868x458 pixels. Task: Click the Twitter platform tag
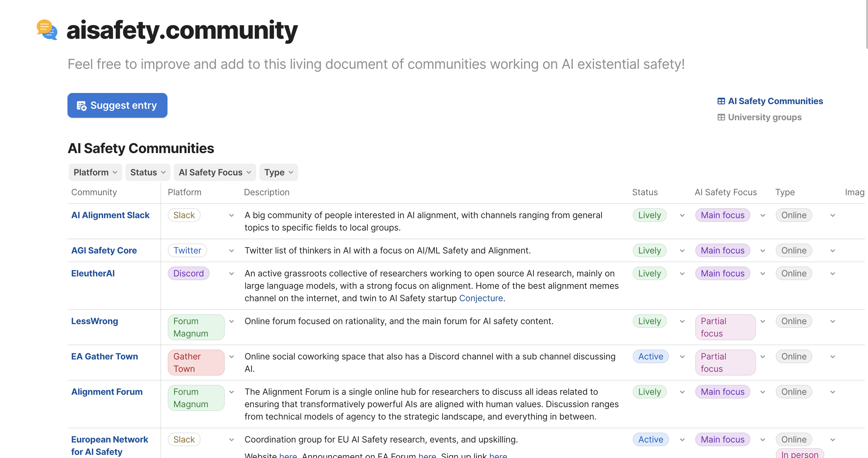coord(187,250)
